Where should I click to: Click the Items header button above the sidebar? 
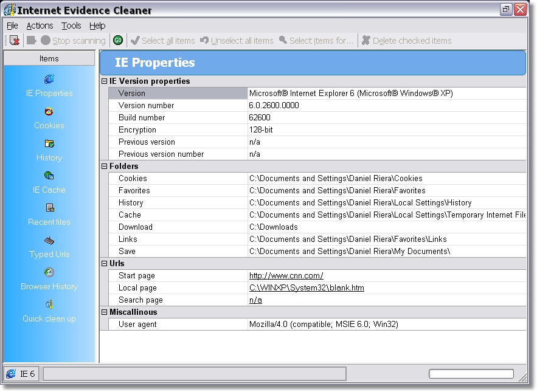[49, 58]
